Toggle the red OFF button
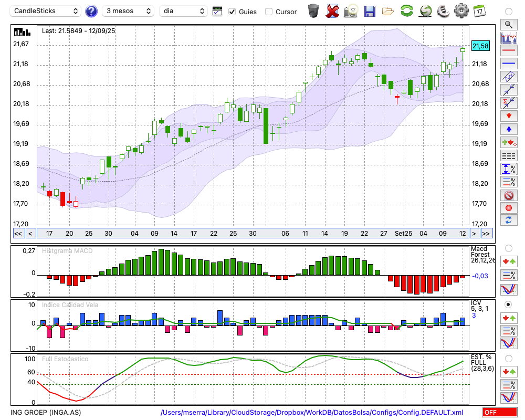 pos(500,412)
